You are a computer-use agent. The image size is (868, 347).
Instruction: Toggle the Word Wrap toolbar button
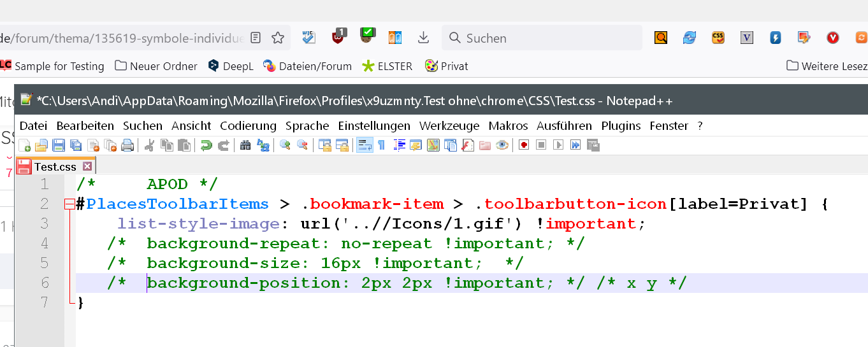[x=365, y=146]
